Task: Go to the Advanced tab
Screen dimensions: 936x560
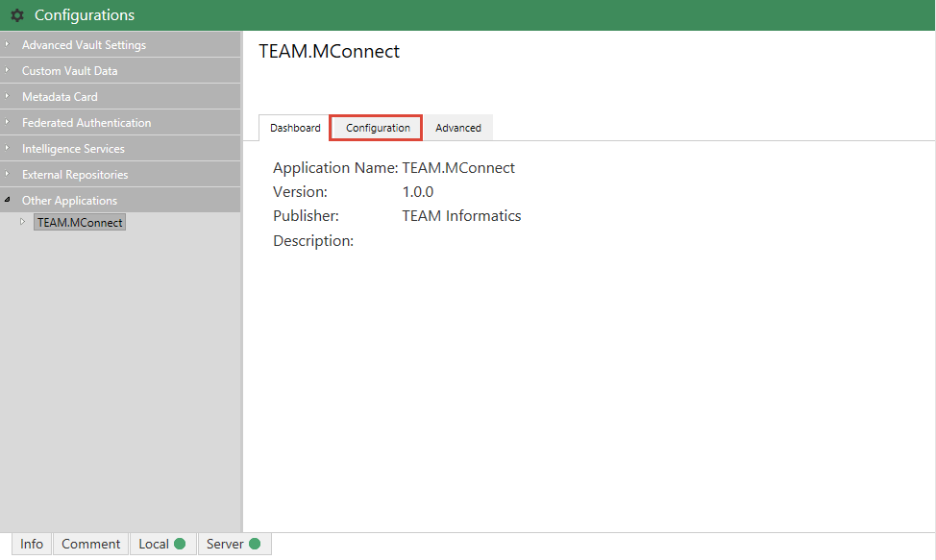Action: click(x=458, y=128)
